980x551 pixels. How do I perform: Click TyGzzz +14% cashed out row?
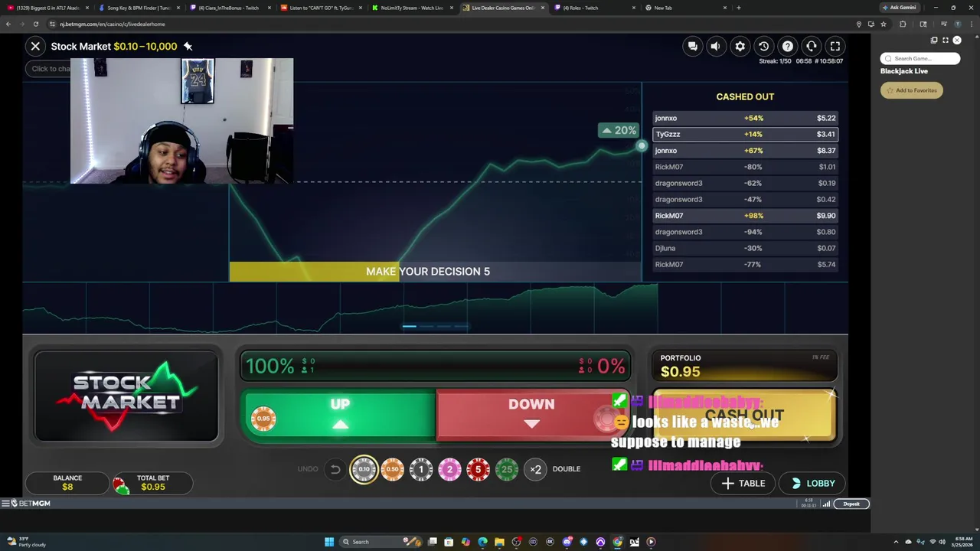click(745, 134)
